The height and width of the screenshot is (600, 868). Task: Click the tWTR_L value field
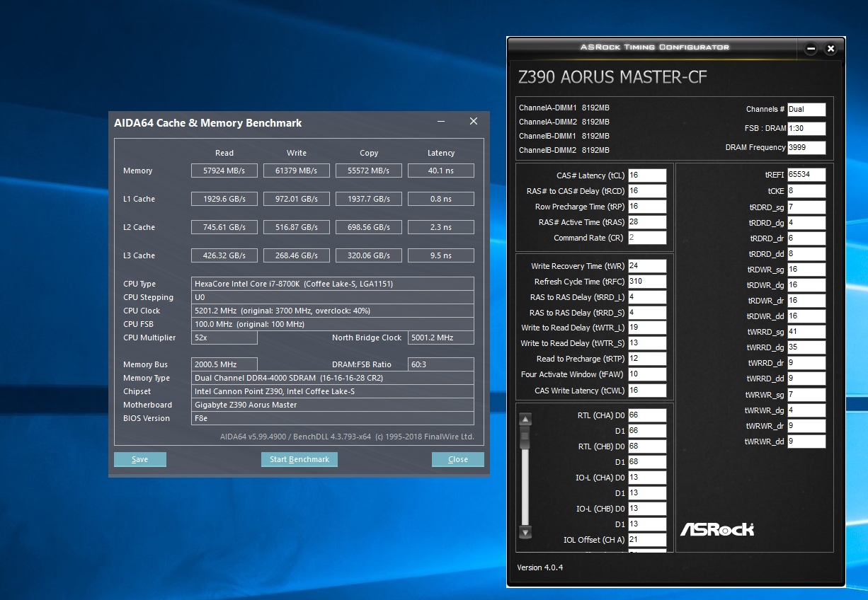647,328
